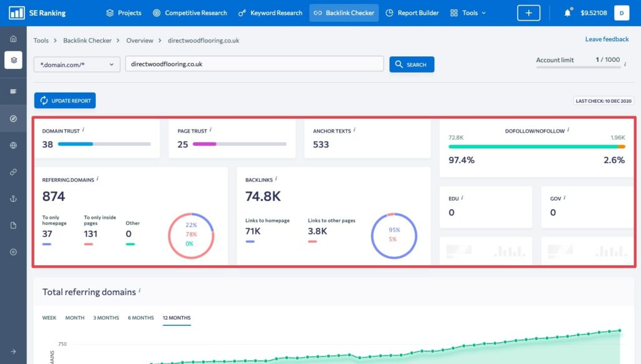Show Referring Domains info icon
641x364 pixels.
pyautogui.click(x=97, y=178)
